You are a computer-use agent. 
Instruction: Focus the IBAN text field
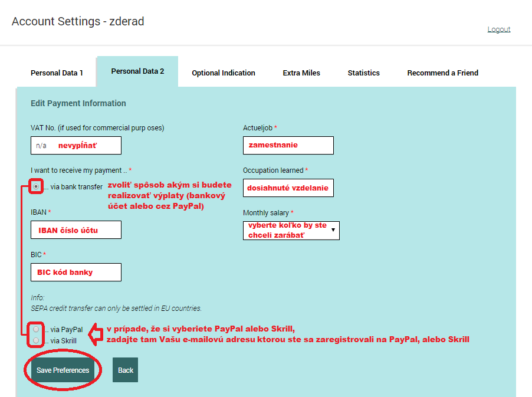(x=76, y=230)
